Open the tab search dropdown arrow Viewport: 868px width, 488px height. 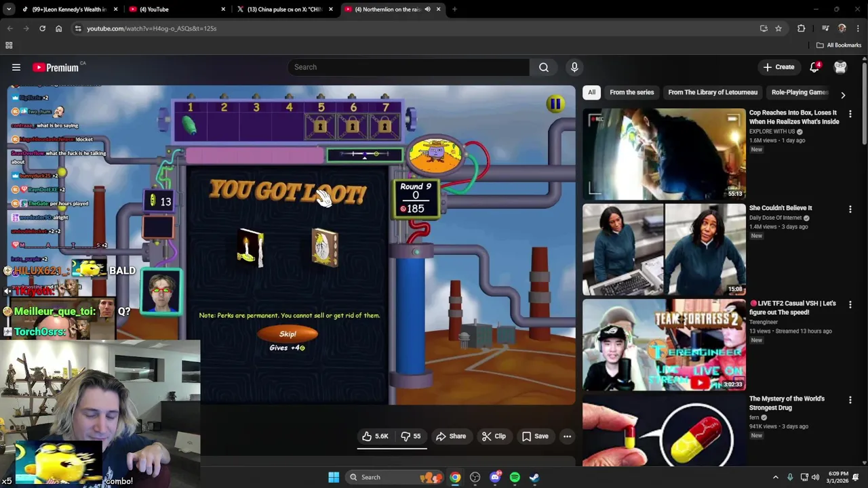pos(8,9)
